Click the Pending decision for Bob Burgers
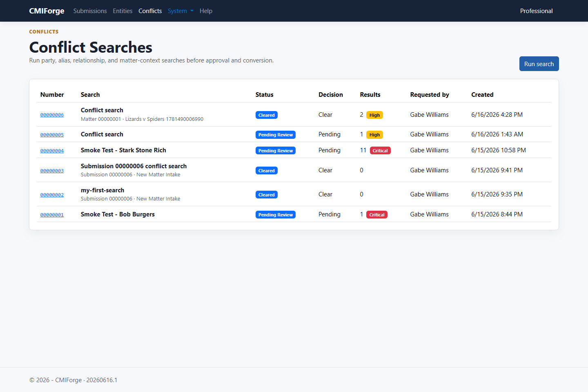The image size is (588, 392). pyautogui.click(x=330, y=214)
